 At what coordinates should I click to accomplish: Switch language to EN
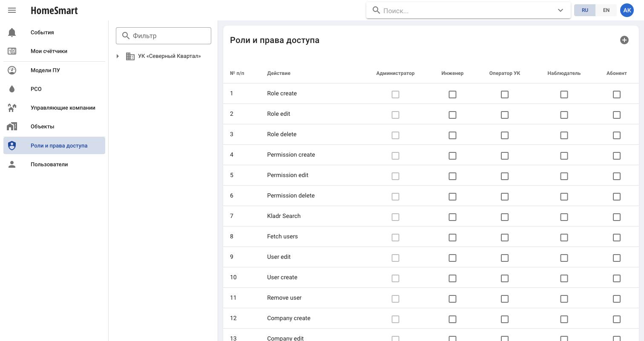(x=606, y=10)
